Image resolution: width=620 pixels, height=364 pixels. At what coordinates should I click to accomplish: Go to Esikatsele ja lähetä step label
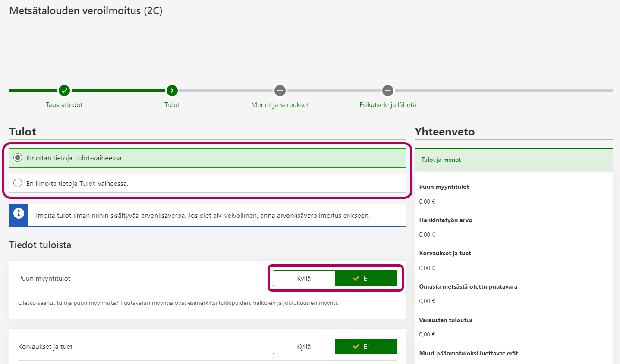(x=388, y=104)
